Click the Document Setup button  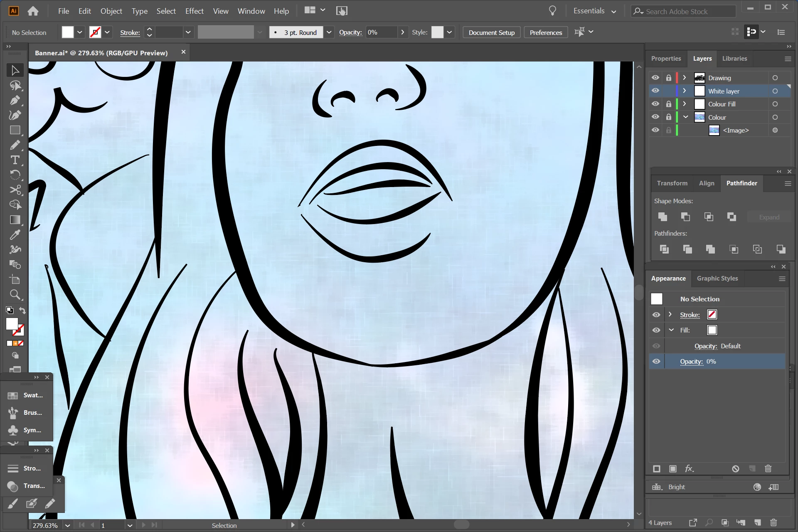pyautogui.click(x=491, y=32)
